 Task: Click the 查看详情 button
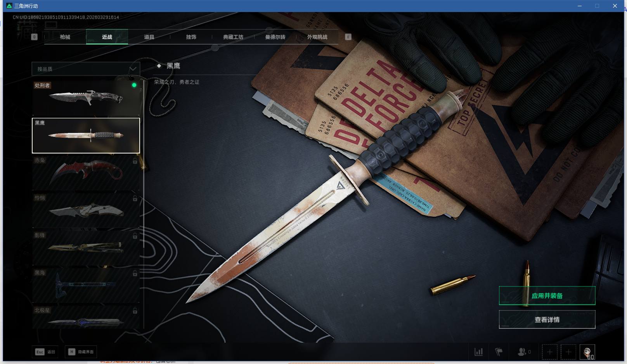[547, 320]
